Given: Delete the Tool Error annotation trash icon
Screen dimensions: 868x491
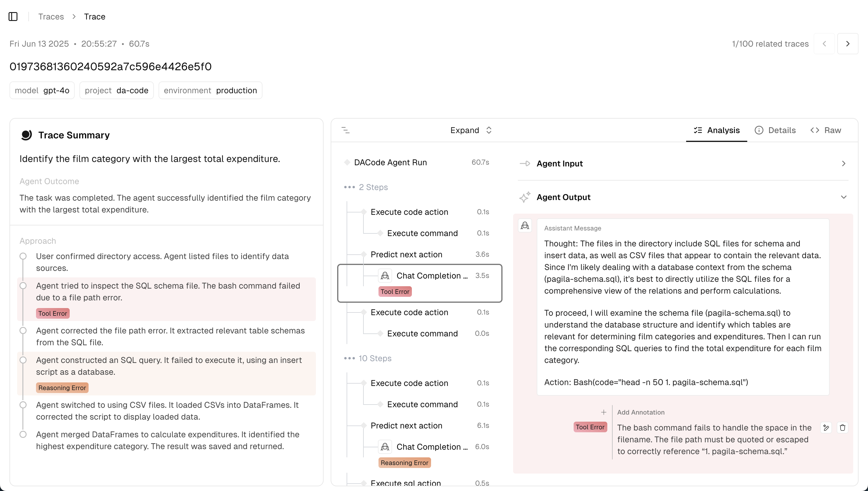Looking at the screenshot, I should coord(843,428).
